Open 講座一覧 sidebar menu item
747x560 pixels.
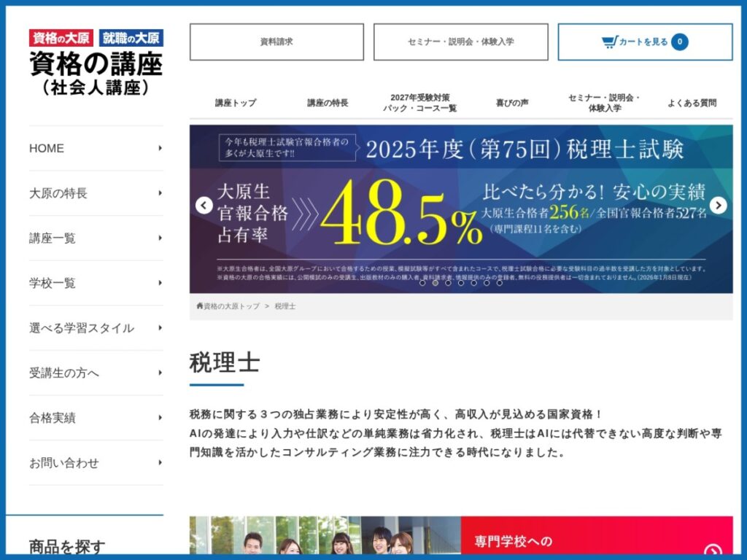[96, 238]
